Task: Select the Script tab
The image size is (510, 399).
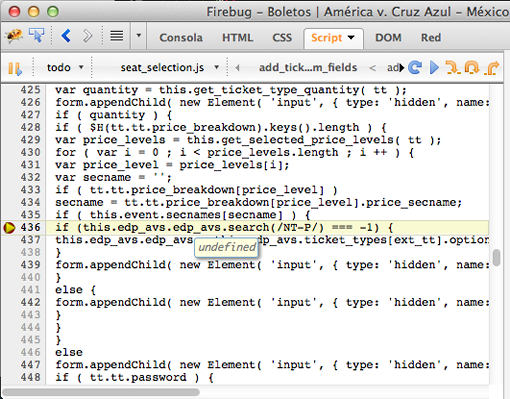Action: point(327,38)
